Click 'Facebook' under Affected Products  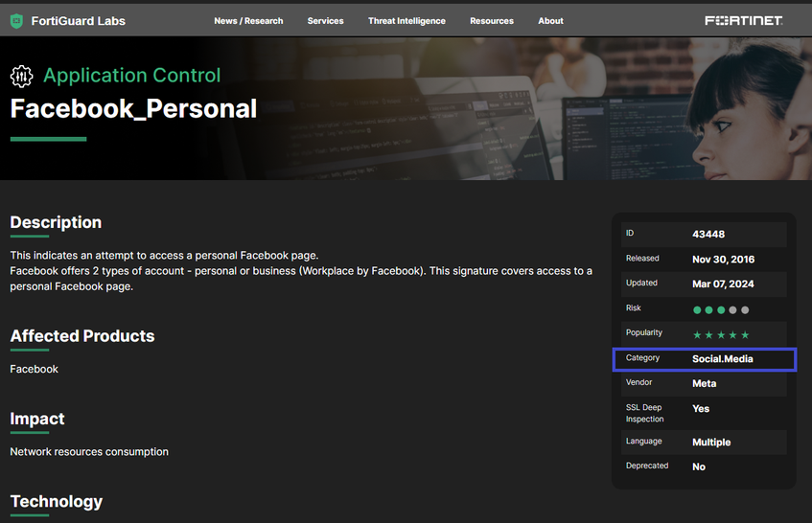[x=35, y=369]
